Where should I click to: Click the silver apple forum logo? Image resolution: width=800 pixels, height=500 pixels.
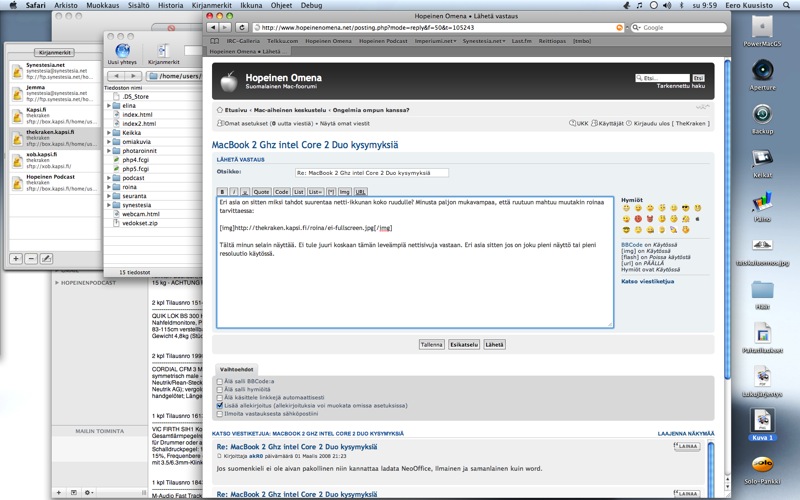(229, 81)
